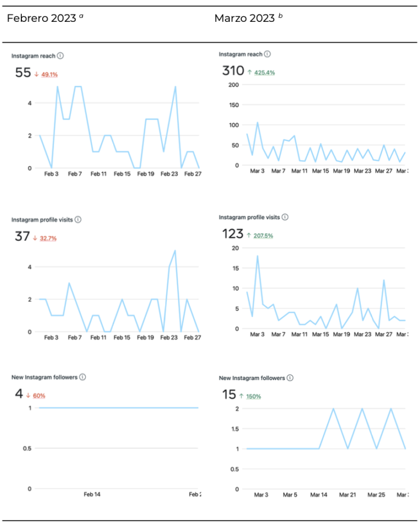This screenshot has height=526, width=420.
Task: Click the profile visits total '37'
Action: pyautogui.click(x=22, y=236)
